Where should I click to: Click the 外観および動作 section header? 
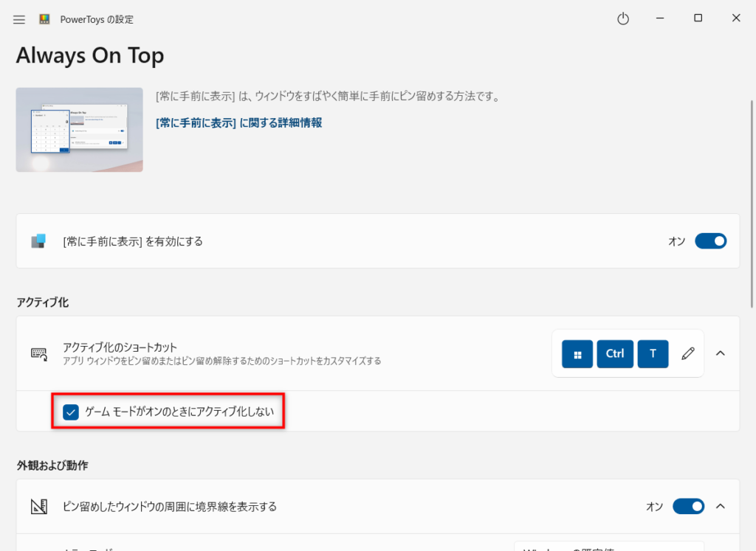click(52, 465)
